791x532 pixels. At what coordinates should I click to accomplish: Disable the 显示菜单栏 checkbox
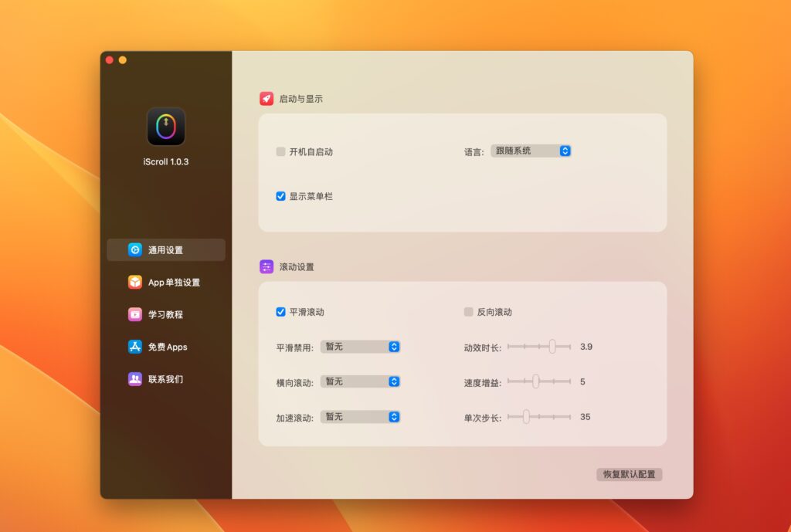tap(280, 196)
